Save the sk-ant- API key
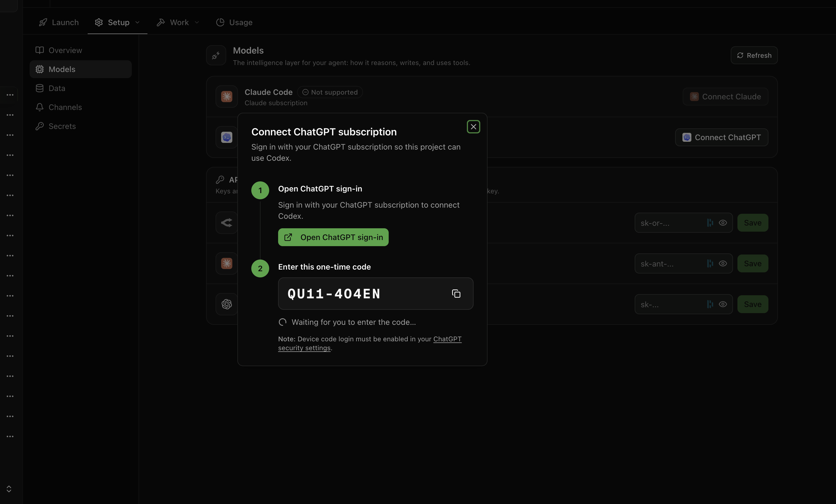Image resolution: width=836 pixels, height=504 pixels. (x=753, y=263)
